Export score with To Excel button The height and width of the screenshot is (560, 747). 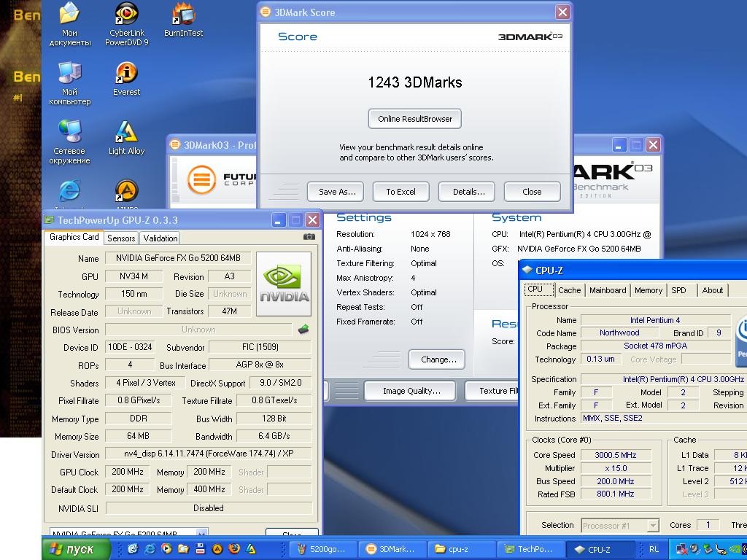coord(400,192)
